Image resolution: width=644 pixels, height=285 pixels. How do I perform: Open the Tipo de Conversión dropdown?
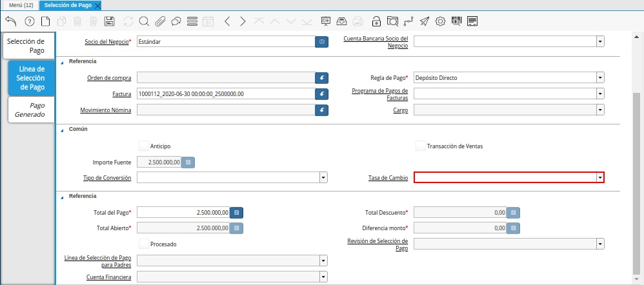[323, 177]
